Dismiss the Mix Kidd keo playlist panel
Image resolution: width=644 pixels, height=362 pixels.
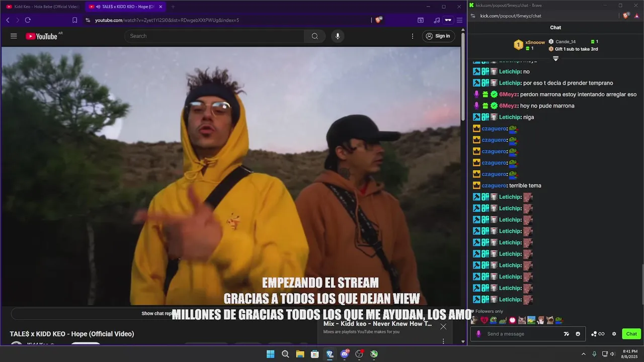tap(443, 327)
